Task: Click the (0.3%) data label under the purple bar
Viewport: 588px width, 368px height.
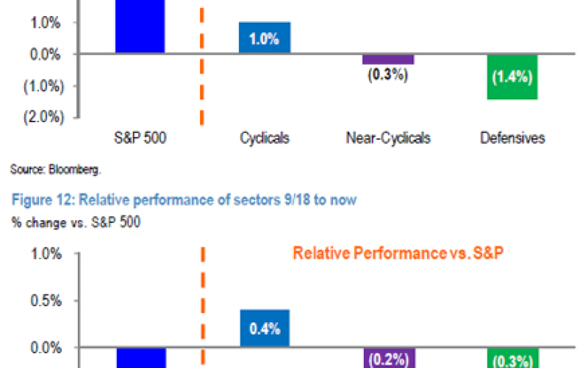Action: click(x=388, y=74)
